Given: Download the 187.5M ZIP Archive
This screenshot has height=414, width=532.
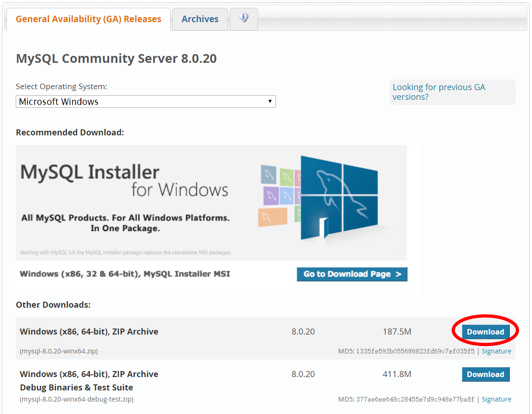Looking at the screenshot, I should coord(485,332).
